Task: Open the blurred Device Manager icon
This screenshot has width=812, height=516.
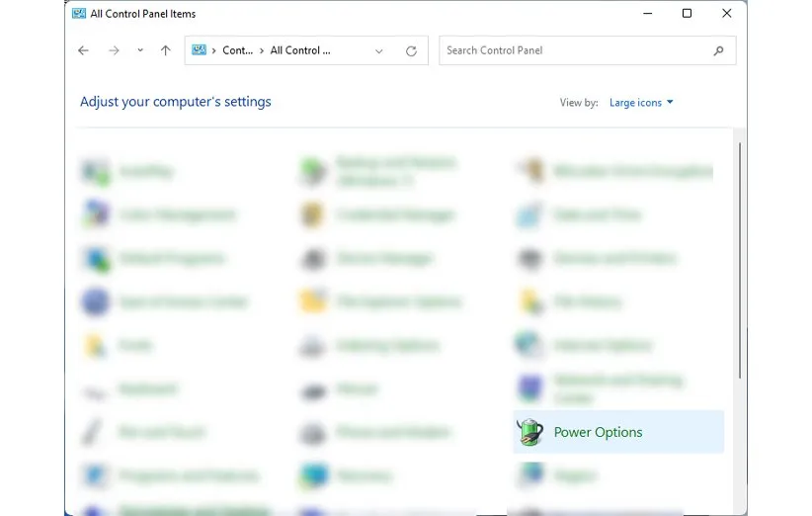Action: 313,258
